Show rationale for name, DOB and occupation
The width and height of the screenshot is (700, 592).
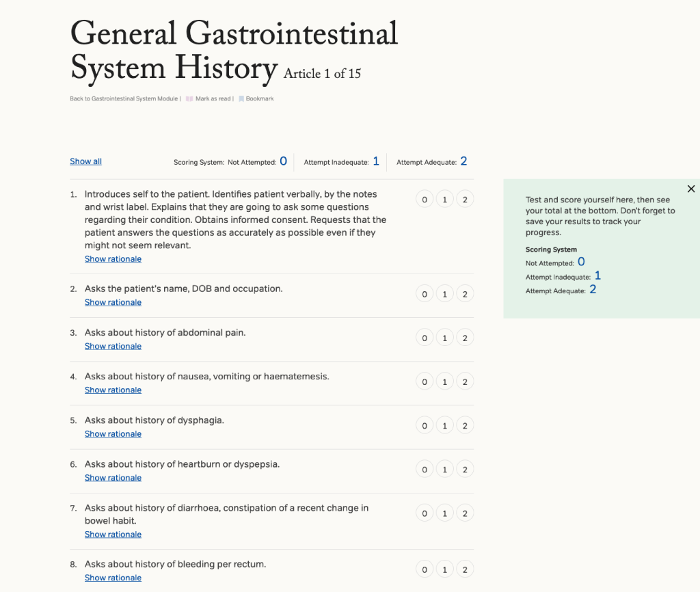(113, 302)
